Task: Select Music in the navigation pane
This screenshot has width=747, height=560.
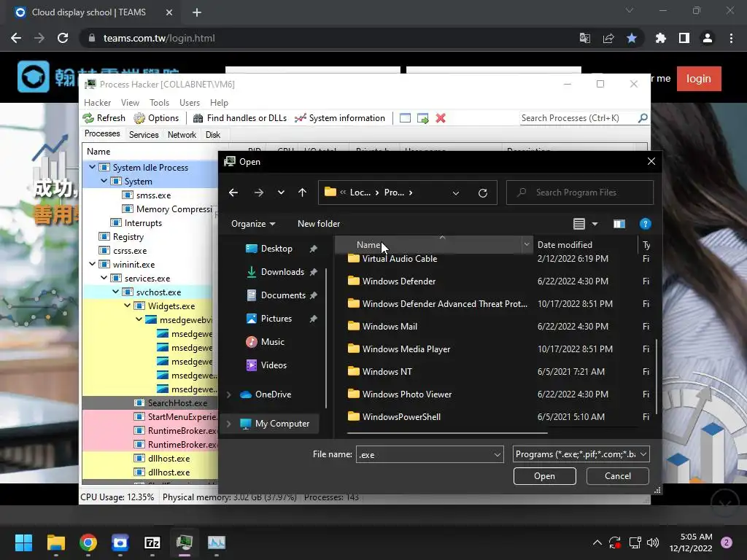Action: pyautogui.click(x=273, y=342)
